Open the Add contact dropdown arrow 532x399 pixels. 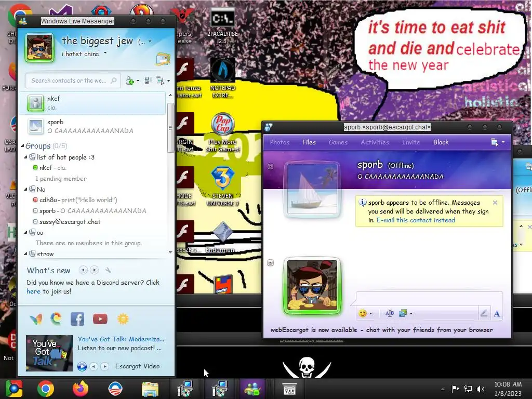coord(138,81)
